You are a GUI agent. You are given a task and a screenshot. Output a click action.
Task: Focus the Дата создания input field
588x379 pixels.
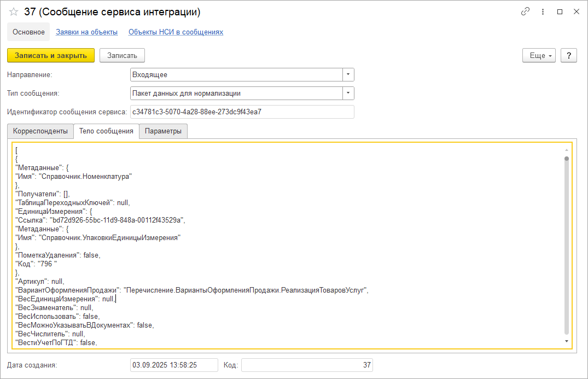point(174,365)
